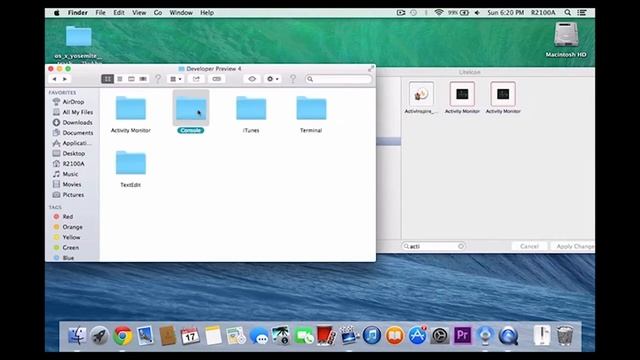Open the Action gear dropdown menu
The image size is (640, 360).
(x=272, y=79)
